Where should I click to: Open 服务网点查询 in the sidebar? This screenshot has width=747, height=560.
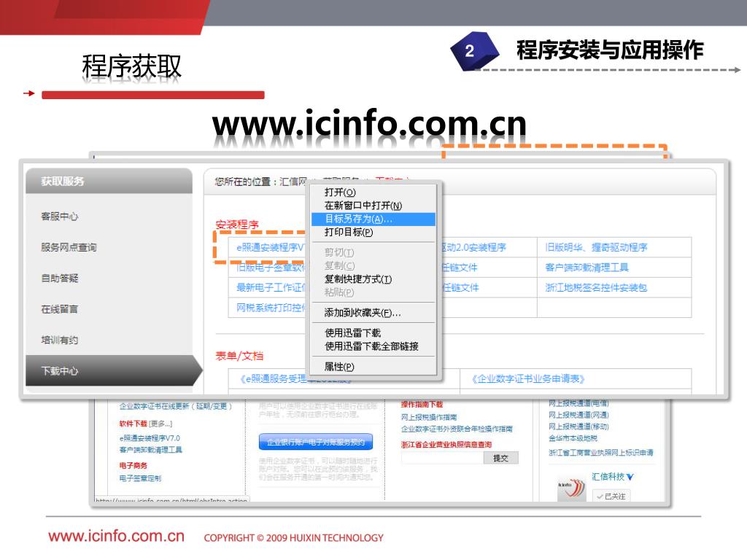[69, 248]
